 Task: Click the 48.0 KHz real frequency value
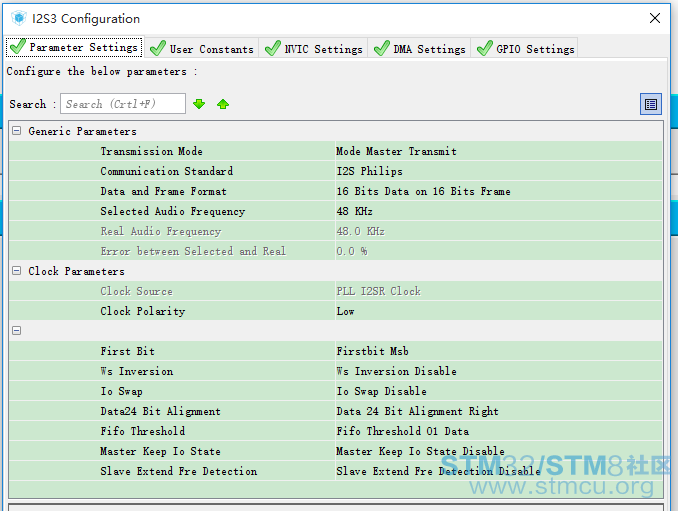coord(360,231)
